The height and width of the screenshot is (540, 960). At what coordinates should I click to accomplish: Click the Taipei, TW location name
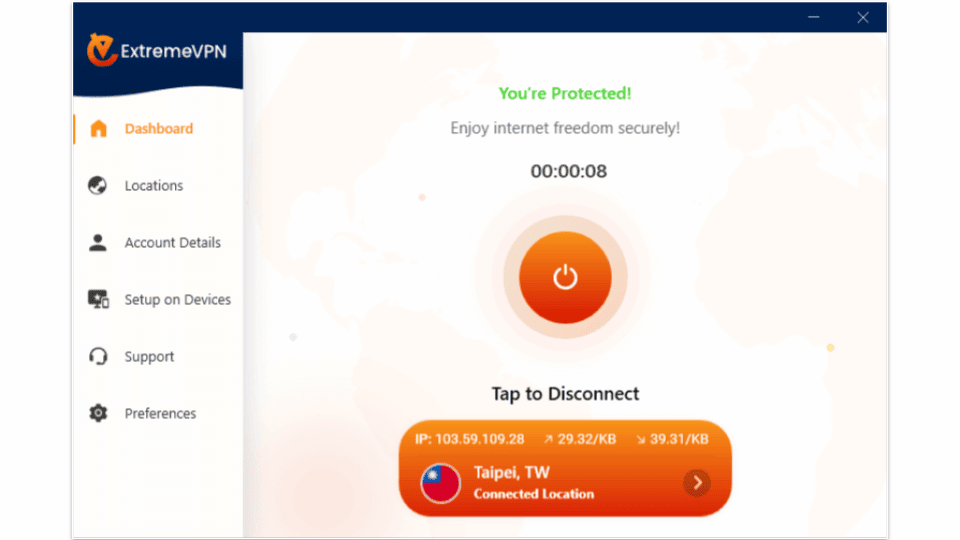pyautogui.click(x=512, y=473)
